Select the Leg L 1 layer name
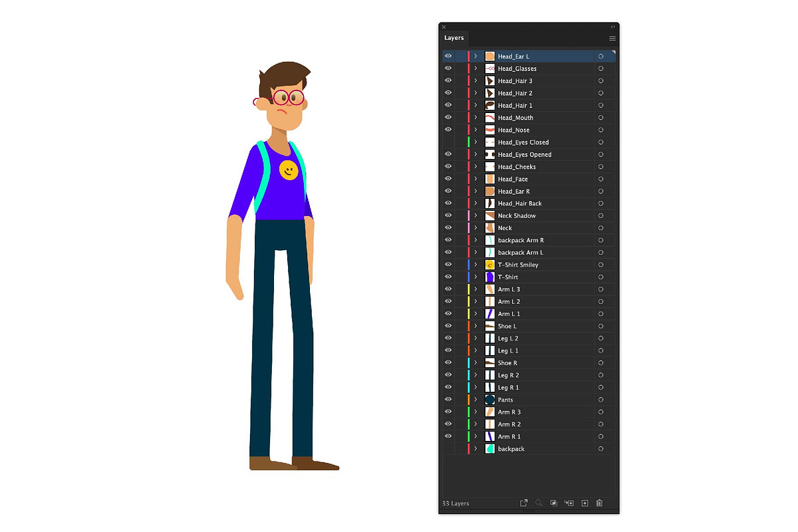Image resolution: width=798 pixels, height=532 pixels. 508,350
